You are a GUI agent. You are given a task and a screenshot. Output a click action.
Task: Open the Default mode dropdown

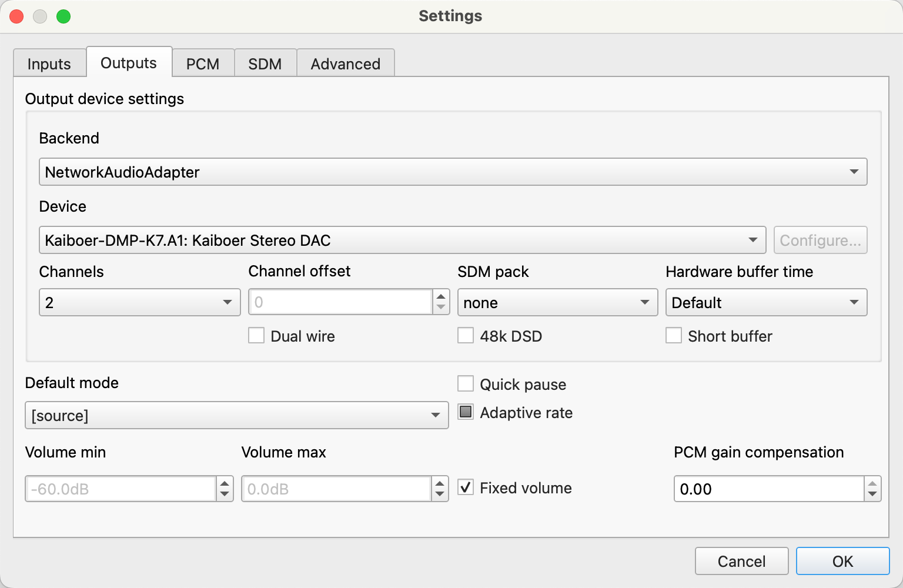click(237, 415)
